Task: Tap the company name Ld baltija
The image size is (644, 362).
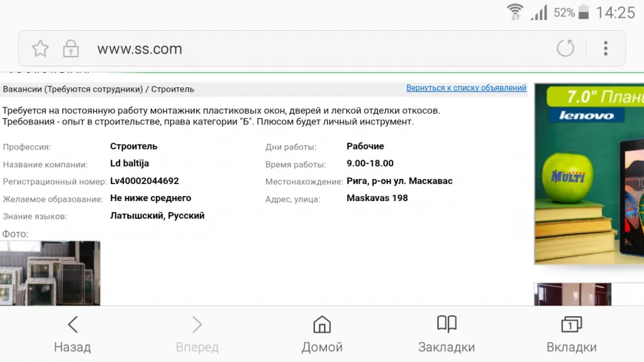Action: [x=130, y=163]
